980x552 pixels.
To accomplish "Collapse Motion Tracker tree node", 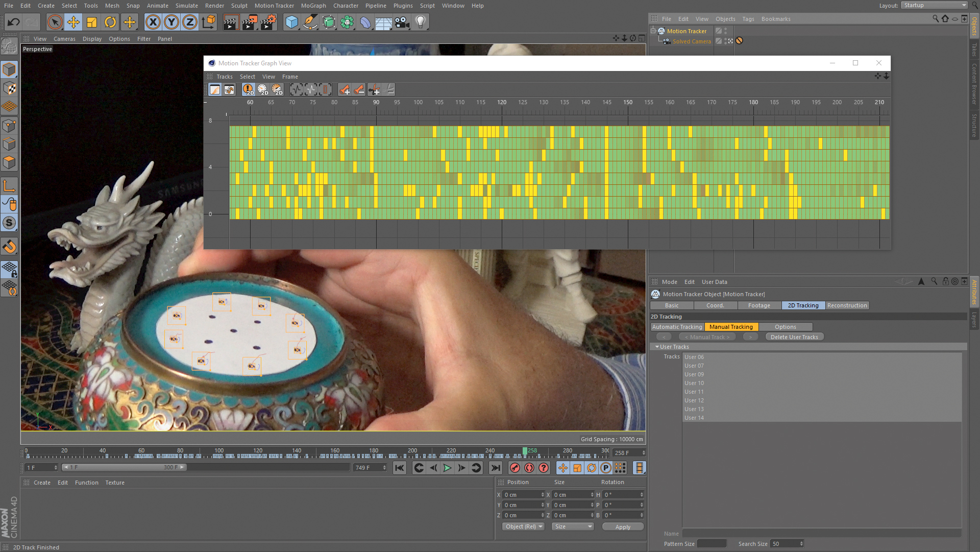I will coord(653,31).
